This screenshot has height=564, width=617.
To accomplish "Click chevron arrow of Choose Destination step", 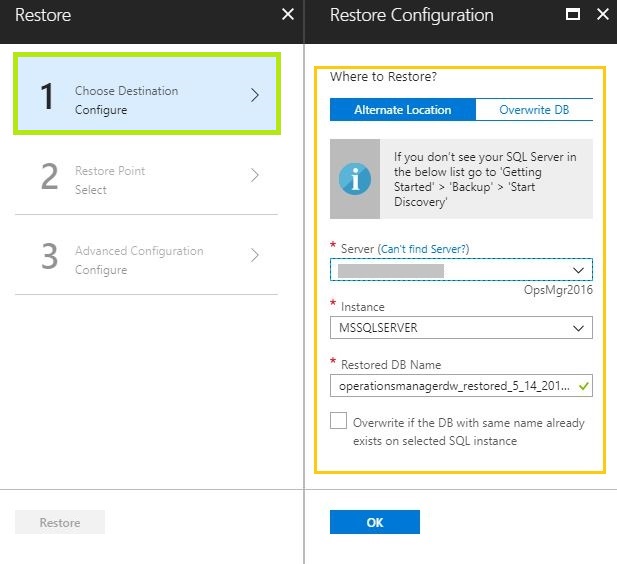I will pos(255,95).
